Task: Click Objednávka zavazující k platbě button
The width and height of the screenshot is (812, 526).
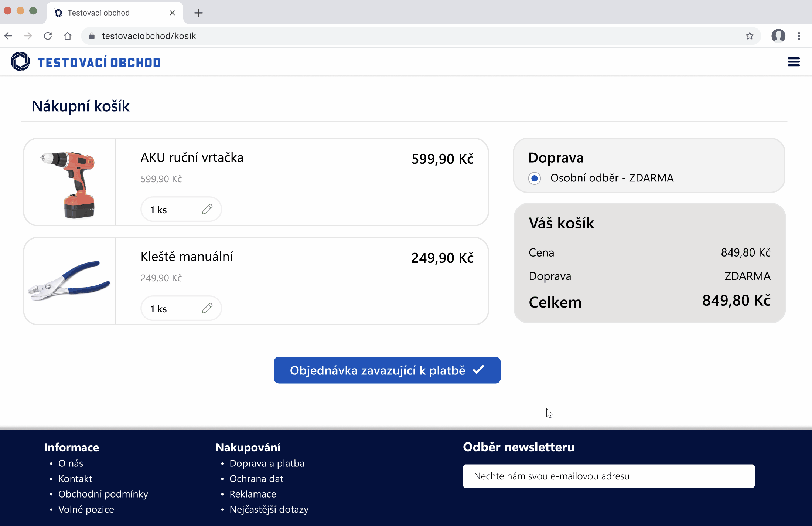Action: coord(387,370)
